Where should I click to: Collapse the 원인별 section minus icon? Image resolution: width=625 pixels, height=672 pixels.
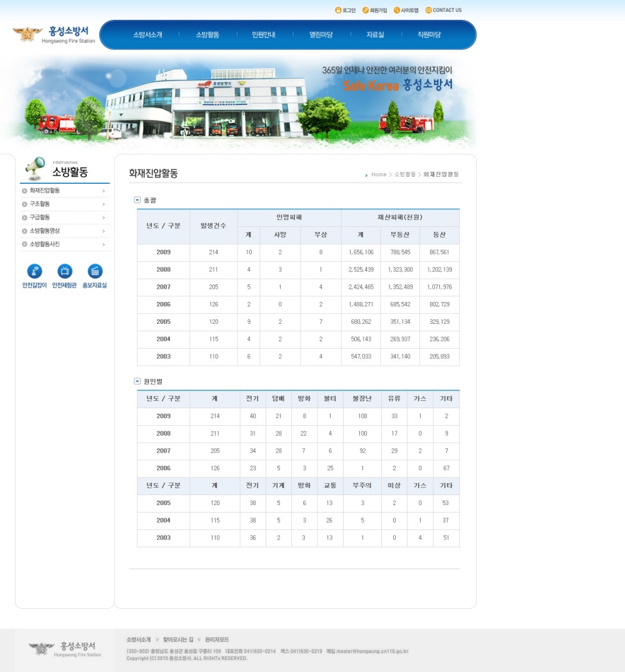[x=137, y=381]
